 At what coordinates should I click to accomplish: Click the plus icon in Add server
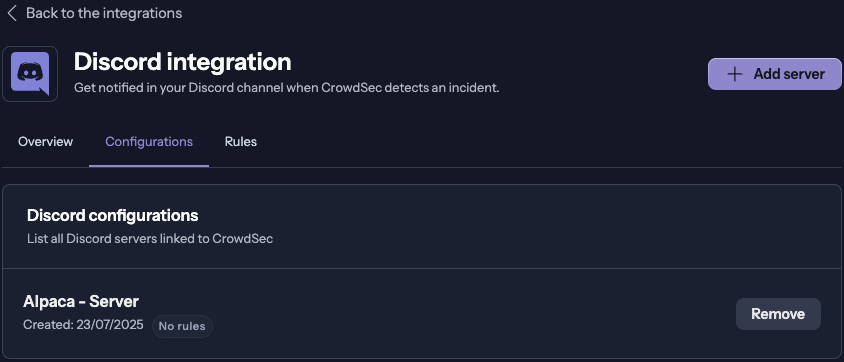point(735,74)
